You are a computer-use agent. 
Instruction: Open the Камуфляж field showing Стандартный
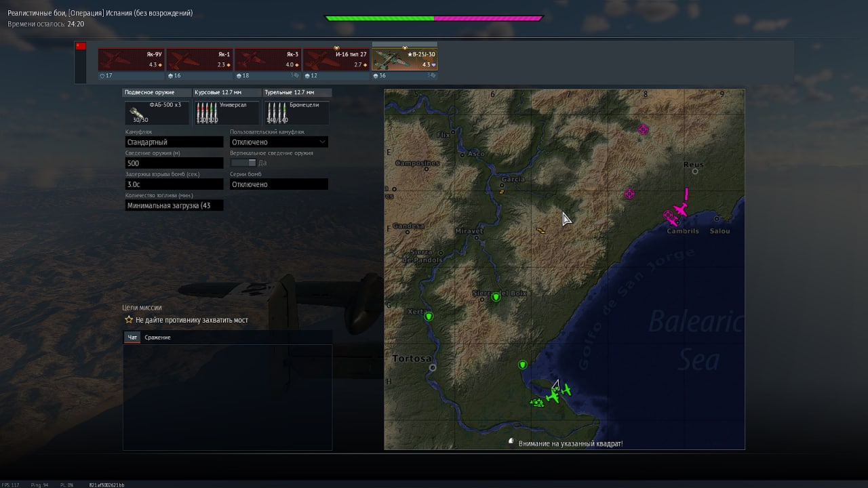(x=174, y=142)
